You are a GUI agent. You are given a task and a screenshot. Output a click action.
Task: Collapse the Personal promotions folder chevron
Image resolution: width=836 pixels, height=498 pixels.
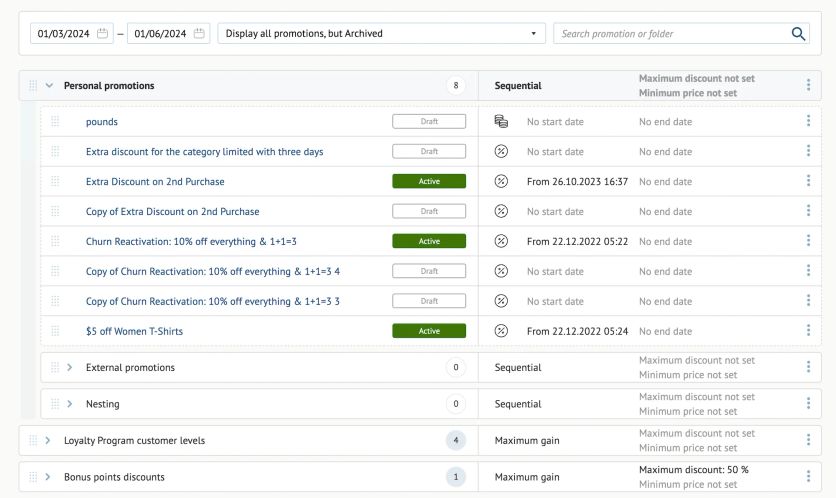pyautogui.click(x=49, y=85)
